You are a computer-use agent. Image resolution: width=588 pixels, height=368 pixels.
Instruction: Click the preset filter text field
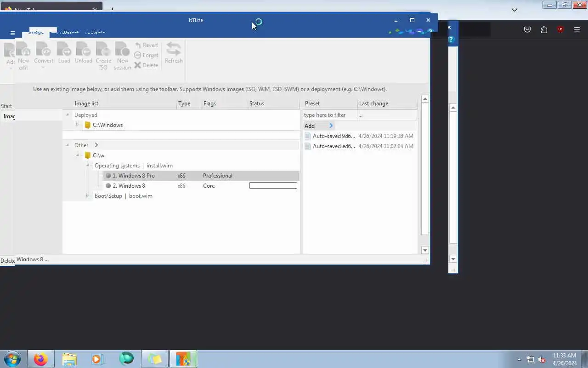coord(329,115)
